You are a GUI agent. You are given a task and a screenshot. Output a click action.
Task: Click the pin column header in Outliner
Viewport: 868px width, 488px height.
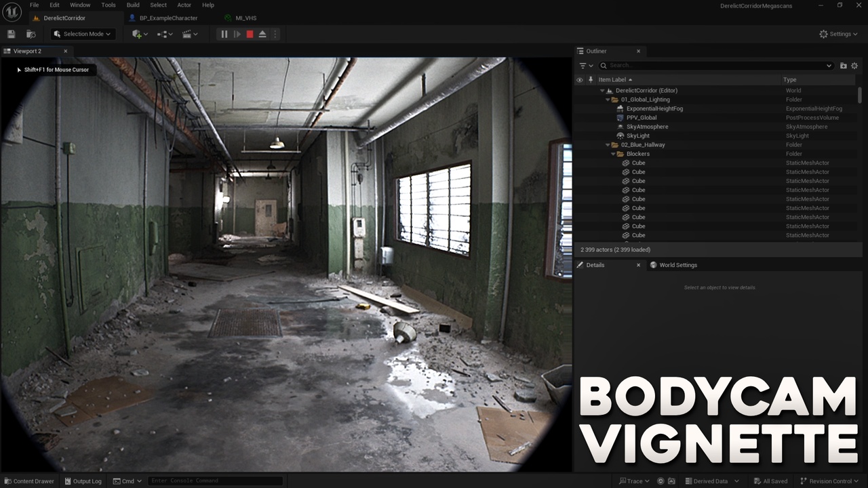591,80
